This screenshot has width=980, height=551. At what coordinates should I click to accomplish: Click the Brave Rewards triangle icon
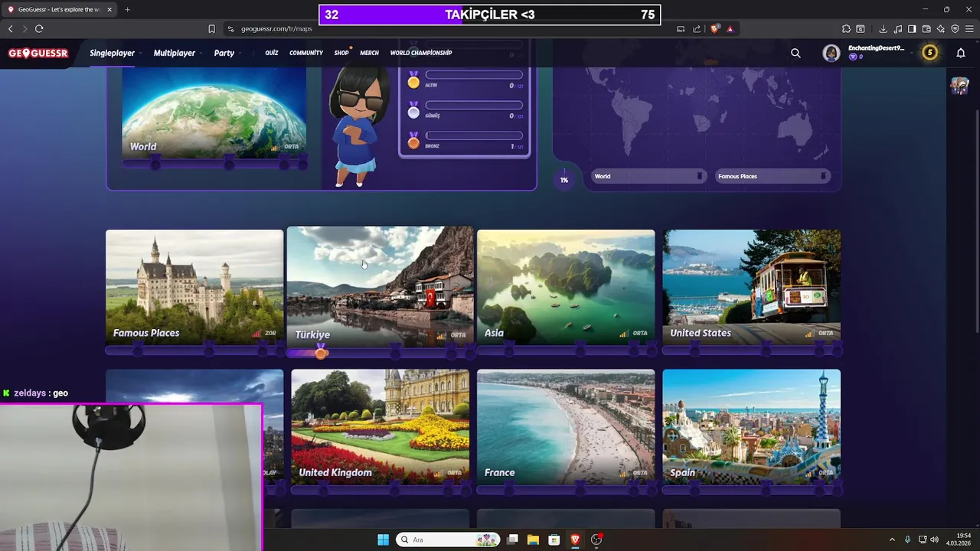pyautogui.click(x=730, y=29)
